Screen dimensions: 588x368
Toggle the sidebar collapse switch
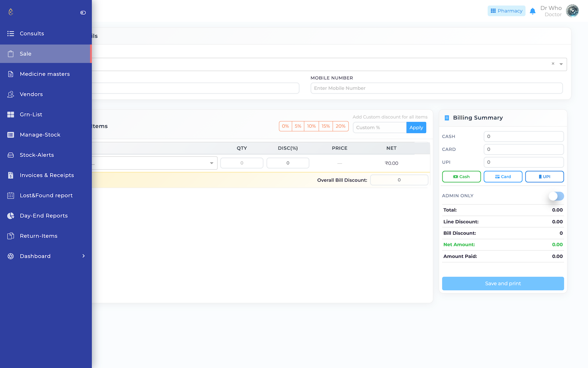click(83, 13)
